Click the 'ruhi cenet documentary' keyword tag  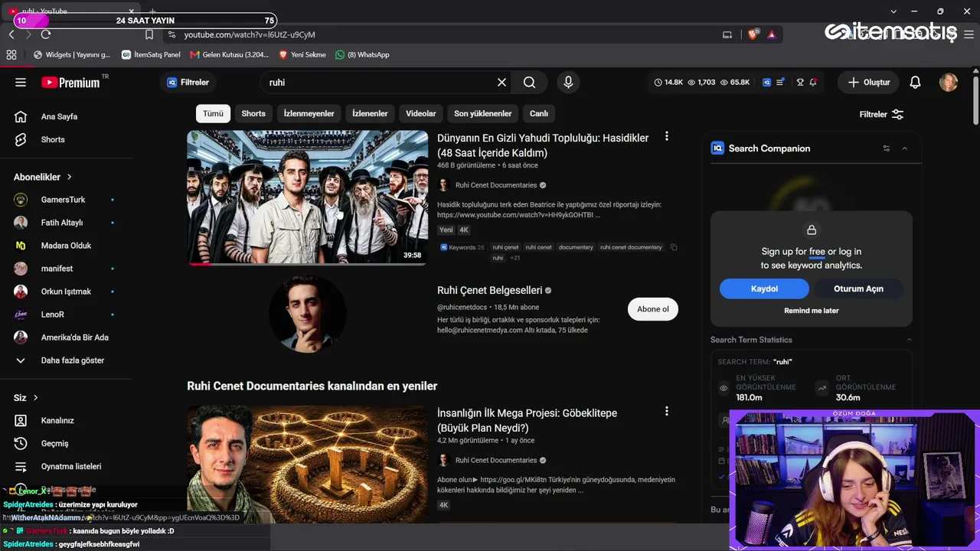click(x=631, y=247)
